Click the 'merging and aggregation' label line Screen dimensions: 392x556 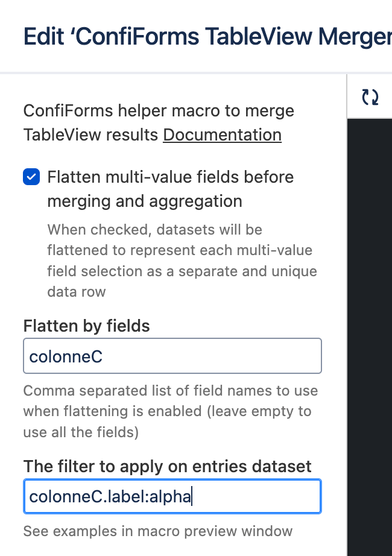point(145,201)
